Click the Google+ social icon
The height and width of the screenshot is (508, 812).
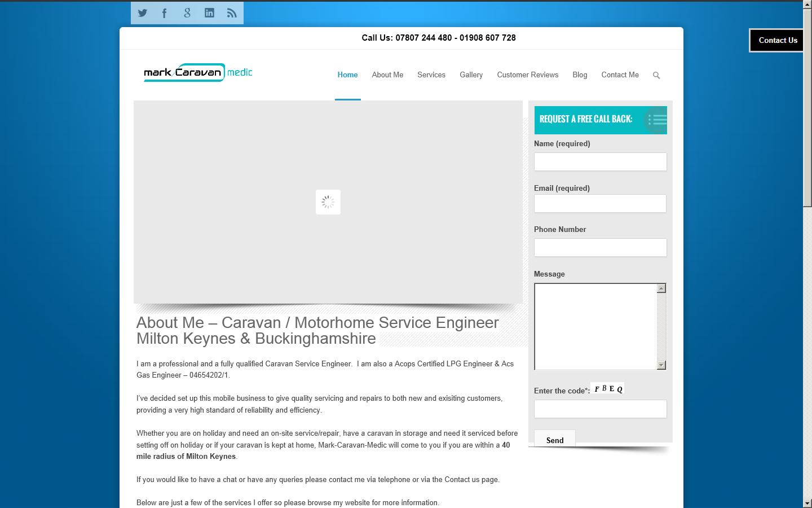click(x=187, y=12)
